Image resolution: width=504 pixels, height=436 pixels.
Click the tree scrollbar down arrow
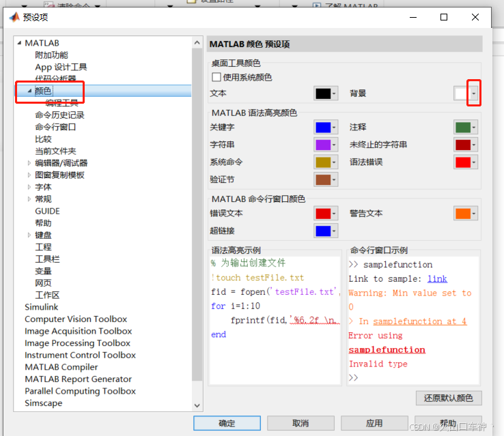pyautogui.click(x=197, y=405)
